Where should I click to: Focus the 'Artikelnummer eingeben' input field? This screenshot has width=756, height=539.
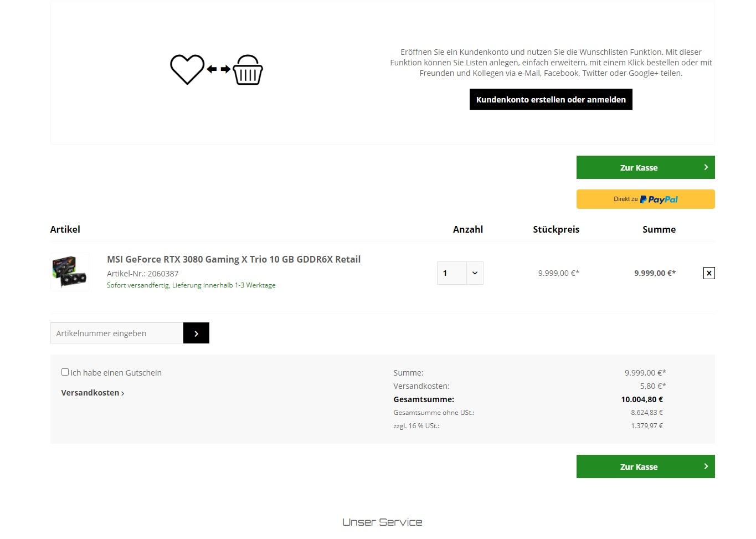(x=117, y=333)
